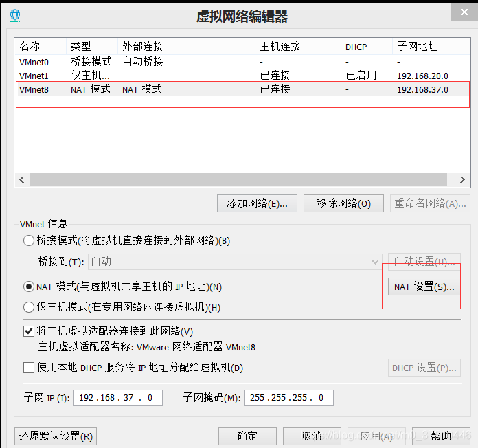
Task: Click 还原默认设置 button
Action: [56, 436]
